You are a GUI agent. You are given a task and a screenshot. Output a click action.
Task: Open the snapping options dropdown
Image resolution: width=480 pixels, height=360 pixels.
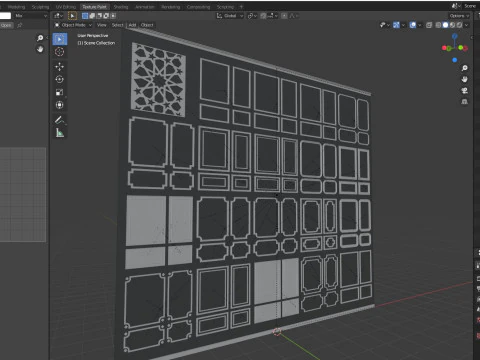pos(272,16)
